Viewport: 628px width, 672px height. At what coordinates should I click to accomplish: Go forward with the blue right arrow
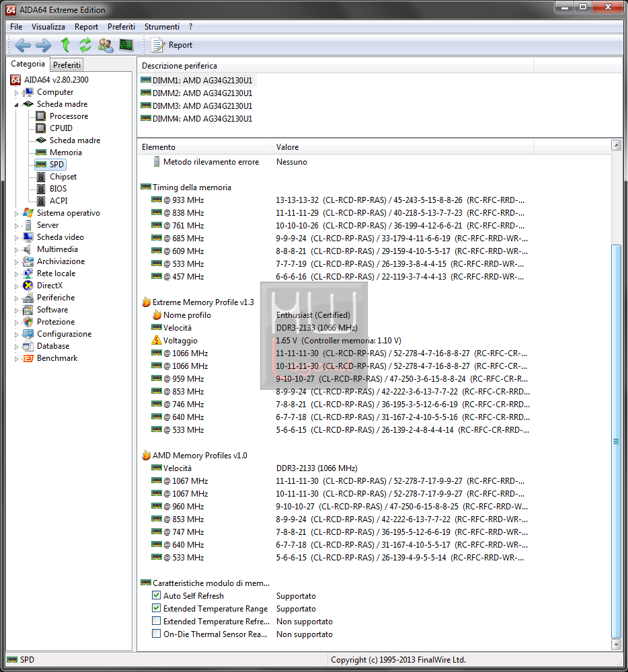pyautogui.click(x=43, y=44)
